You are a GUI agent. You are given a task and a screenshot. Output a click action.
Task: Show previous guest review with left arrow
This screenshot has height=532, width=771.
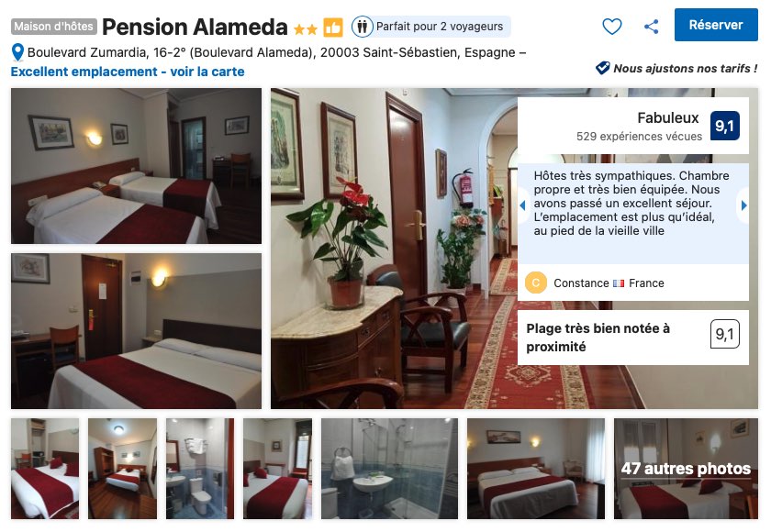[522, 205]
